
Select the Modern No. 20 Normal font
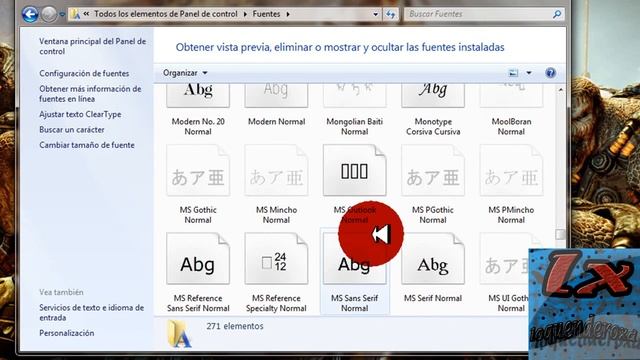[198, 109]
